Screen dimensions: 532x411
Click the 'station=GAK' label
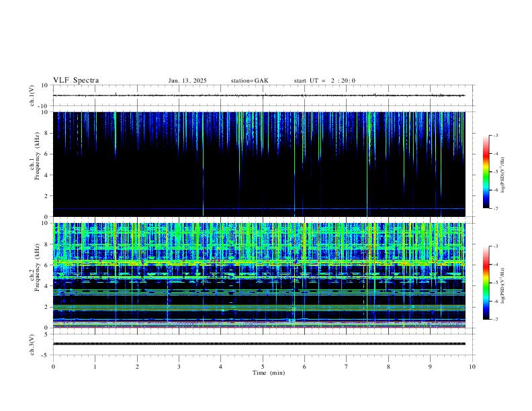pos(249,81)
